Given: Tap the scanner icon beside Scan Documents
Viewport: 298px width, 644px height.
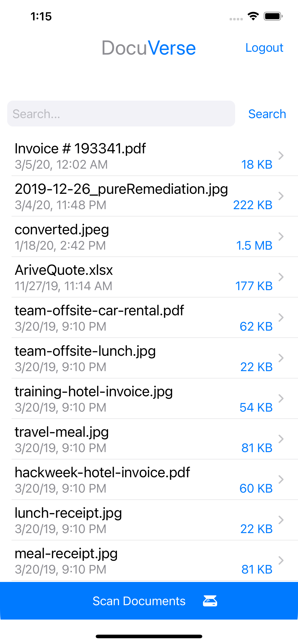Looking at the screenshot, I should [210, 601].
